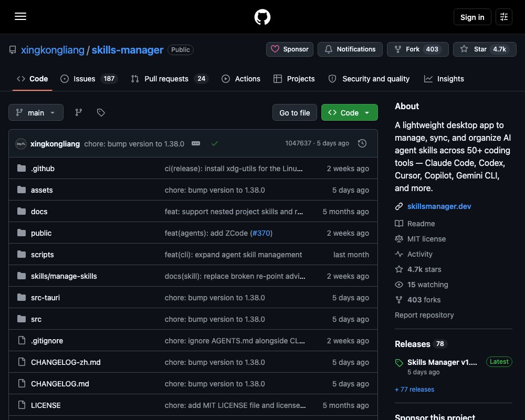The height and width of the screenshot is (420, 525).
Task: Open the docs folder
Action: click(x=39, y=212)
